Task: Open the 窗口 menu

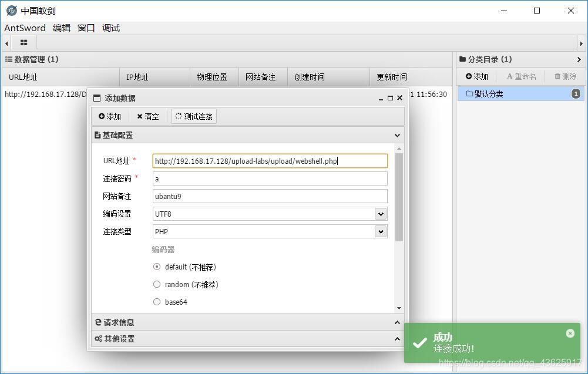Action: 86,28
